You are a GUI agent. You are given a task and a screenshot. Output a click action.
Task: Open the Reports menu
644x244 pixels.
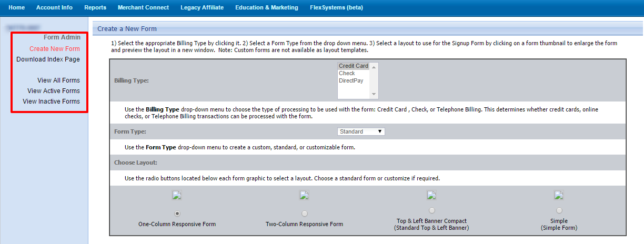tap(95, 7)
